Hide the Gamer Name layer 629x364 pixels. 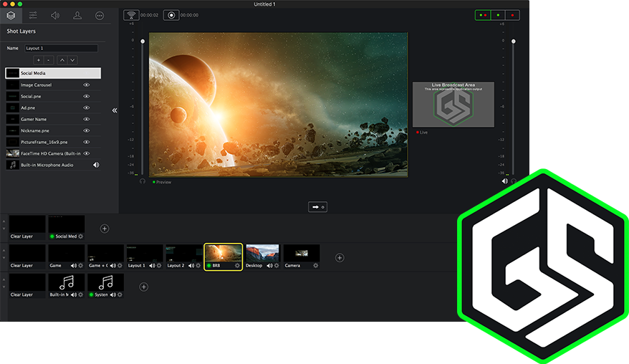86,119
